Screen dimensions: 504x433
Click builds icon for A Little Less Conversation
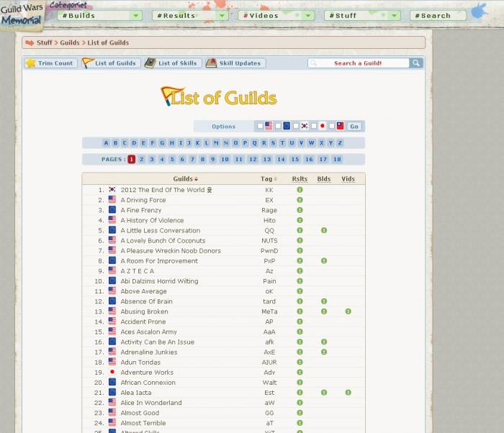coord(324,230)
